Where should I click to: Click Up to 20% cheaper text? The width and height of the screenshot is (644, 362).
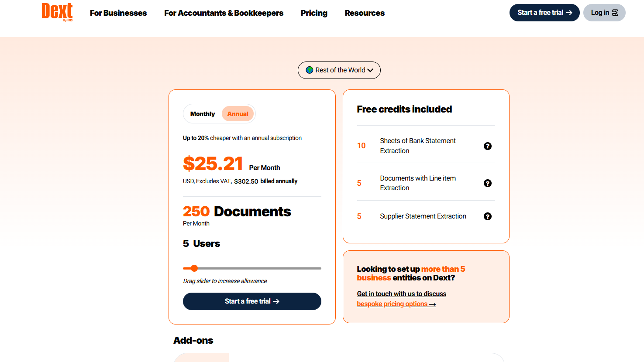(242, 138)
